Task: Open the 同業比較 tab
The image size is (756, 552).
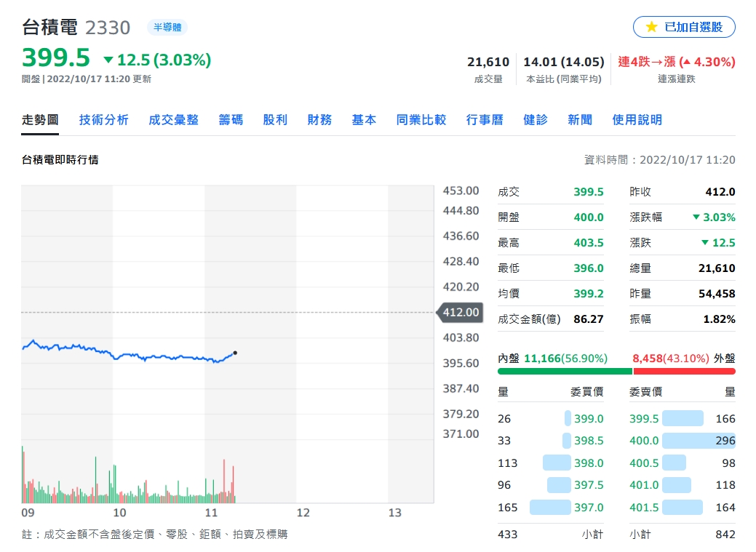Action: coord(421,119)
